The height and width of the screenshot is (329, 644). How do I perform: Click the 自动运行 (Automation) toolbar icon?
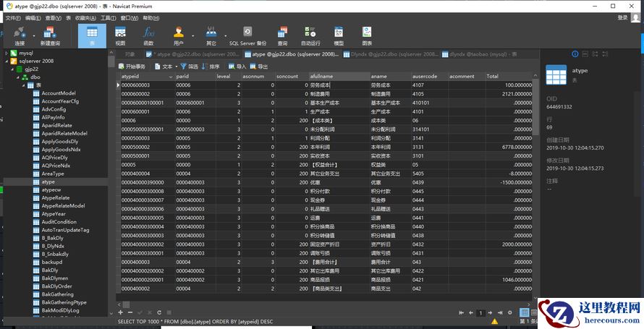click(310, 35)
